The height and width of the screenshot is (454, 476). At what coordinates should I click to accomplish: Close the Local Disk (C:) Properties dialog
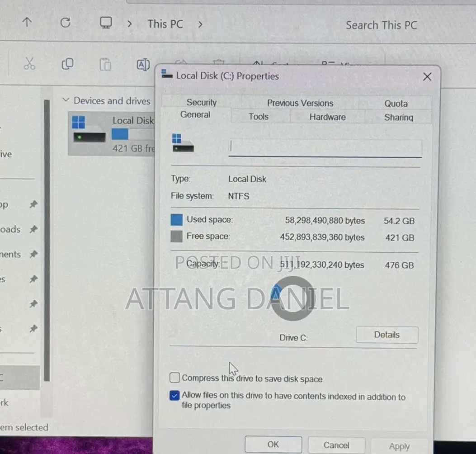427,76
